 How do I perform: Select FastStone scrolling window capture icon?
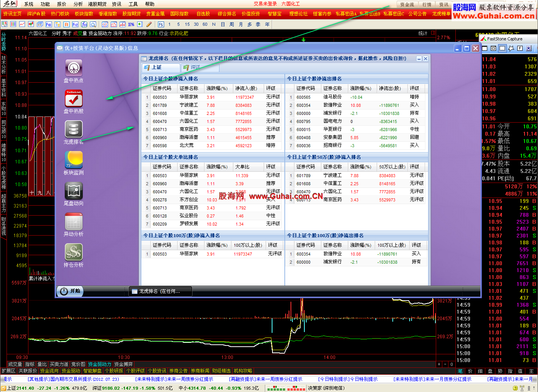pos(529,48)
